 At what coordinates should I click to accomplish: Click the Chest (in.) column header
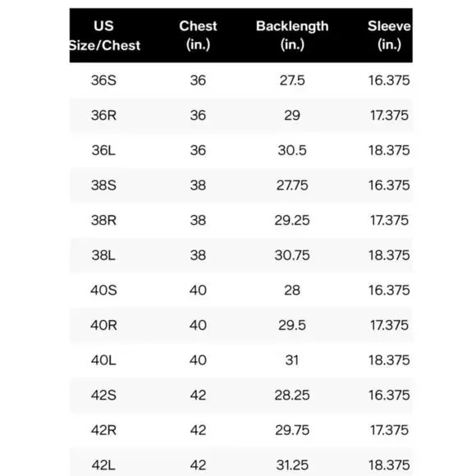pos(198,35)
